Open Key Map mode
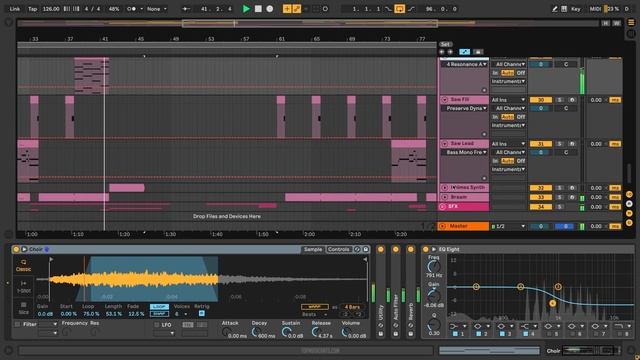640x360 pixels. pos(576,9)
